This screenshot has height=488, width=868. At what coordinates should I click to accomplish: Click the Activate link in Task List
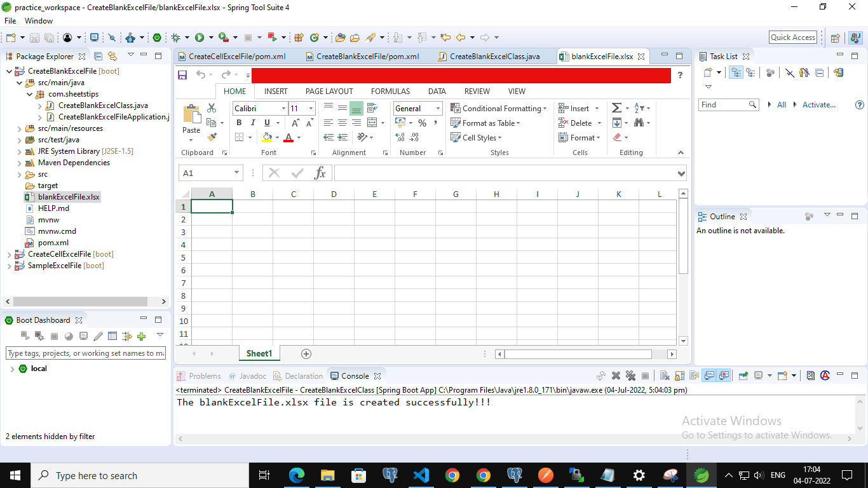pos(820,104)
